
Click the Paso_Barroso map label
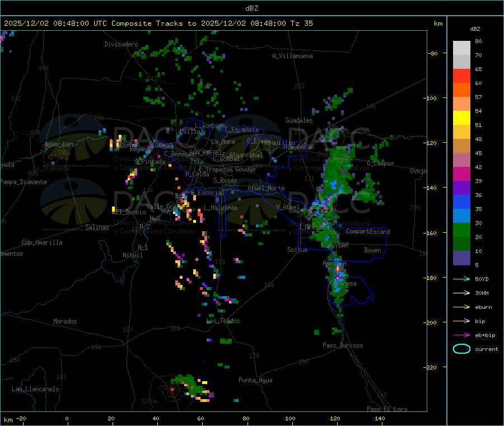click(343, 345)
